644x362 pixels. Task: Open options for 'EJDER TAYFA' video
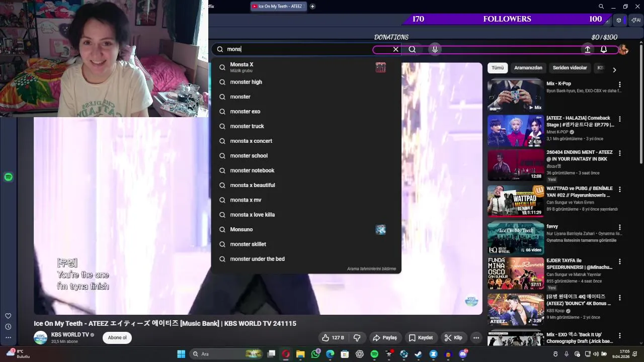coord(620,261)
